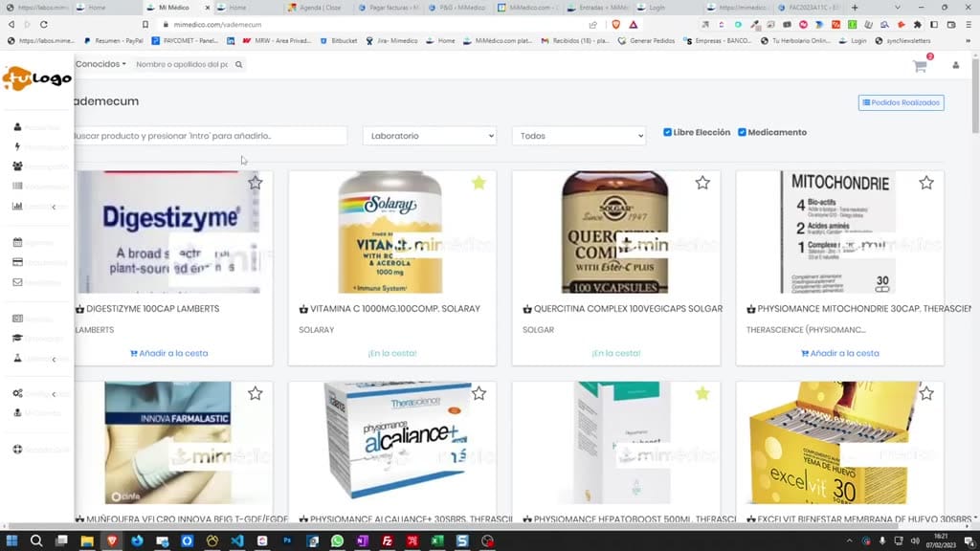Click ¡En la cesta! under Vitamina C Solaray
The width and height of the screenshot is (980, 551).
pyautogui.click(x=391, y=353)
